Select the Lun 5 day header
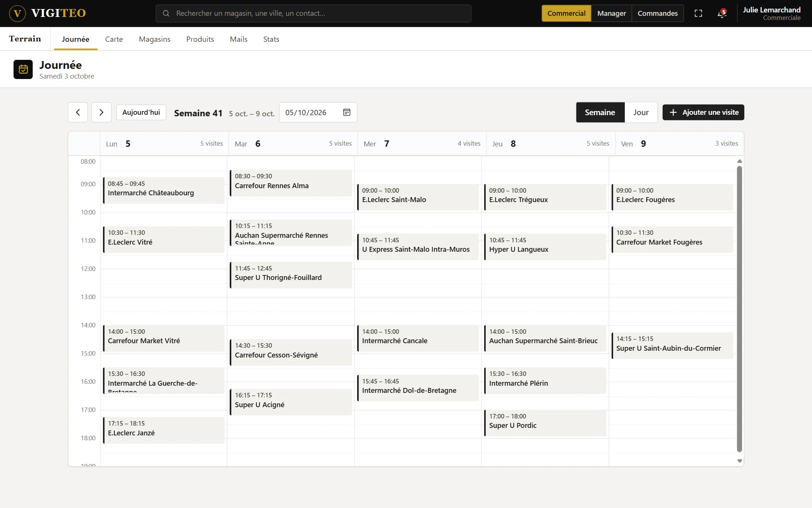812x508 pixels. [164, 143]
